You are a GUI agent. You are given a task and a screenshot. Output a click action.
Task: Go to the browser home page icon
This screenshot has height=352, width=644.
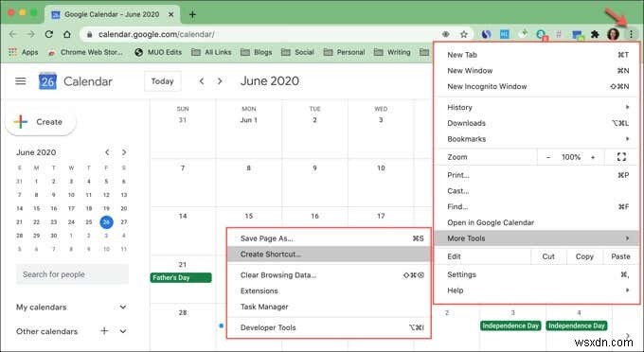click(67, 34)
